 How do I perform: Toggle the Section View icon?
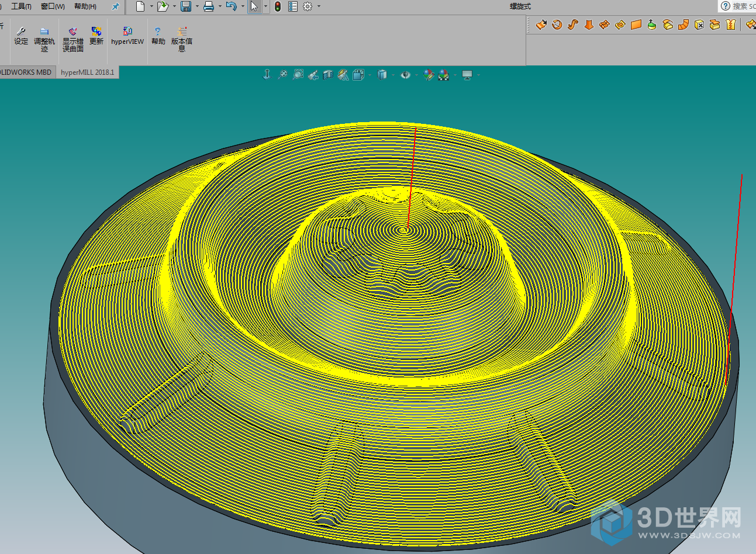(328, 74)
